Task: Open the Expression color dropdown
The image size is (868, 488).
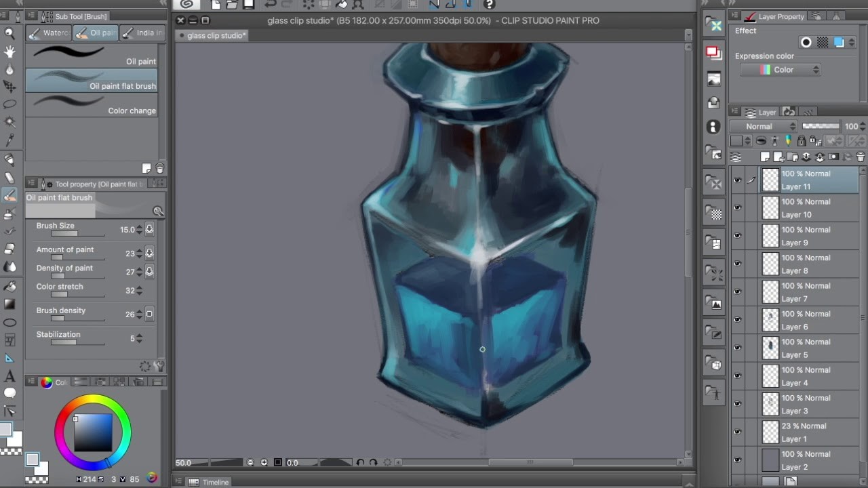Action: 780,69
